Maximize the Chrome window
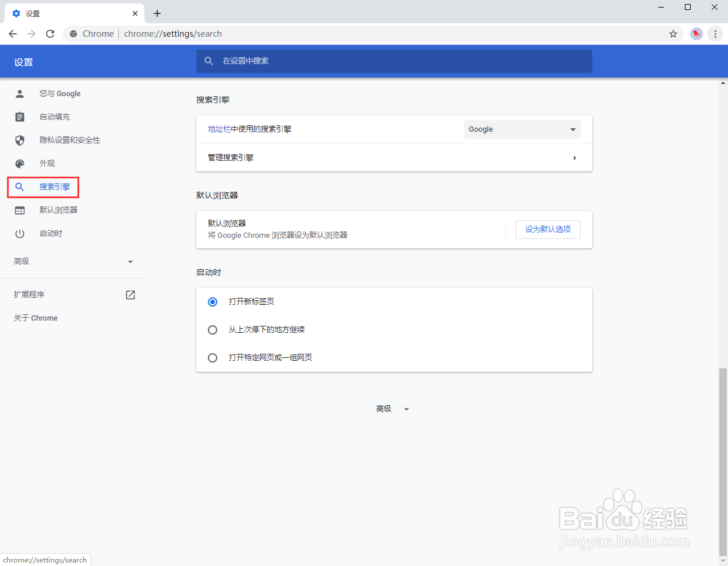 point(688,8)
